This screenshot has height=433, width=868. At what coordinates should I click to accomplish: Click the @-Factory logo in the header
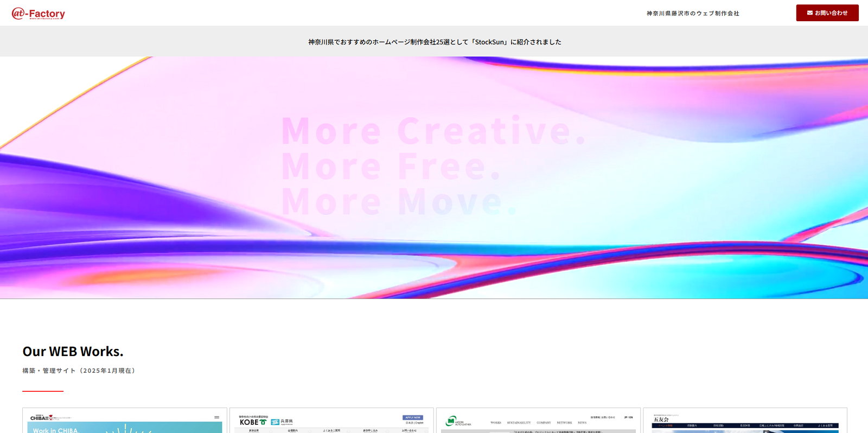39,14
